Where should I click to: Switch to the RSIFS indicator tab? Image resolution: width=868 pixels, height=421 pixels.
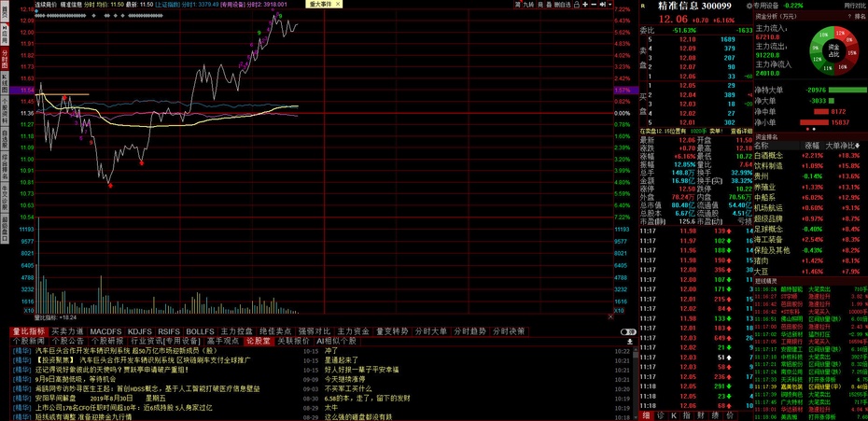click(x=169, y=331)
